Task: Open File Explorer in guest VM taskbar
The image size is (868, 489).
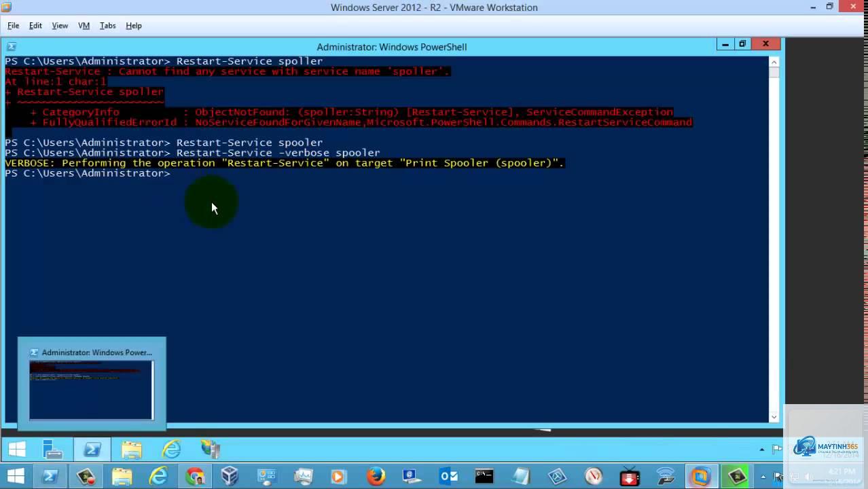Action: (x=131, y=450)
